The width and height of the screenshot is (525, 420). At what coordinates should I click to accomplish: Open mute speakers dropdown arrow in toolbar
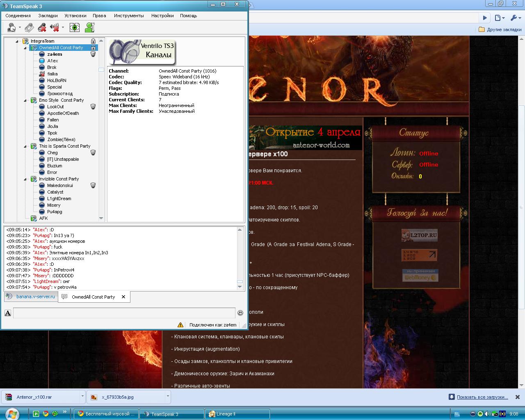click(63, 28)
